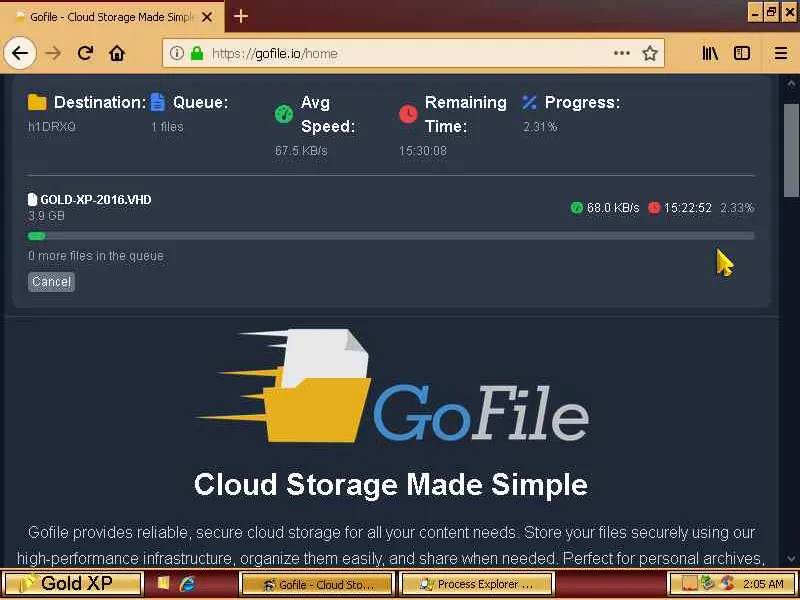Click the file icon beside GOLD-XP-2016.VHD
Image resolution: width=800 pixels, height=600 pixels.
click(33, 199)
